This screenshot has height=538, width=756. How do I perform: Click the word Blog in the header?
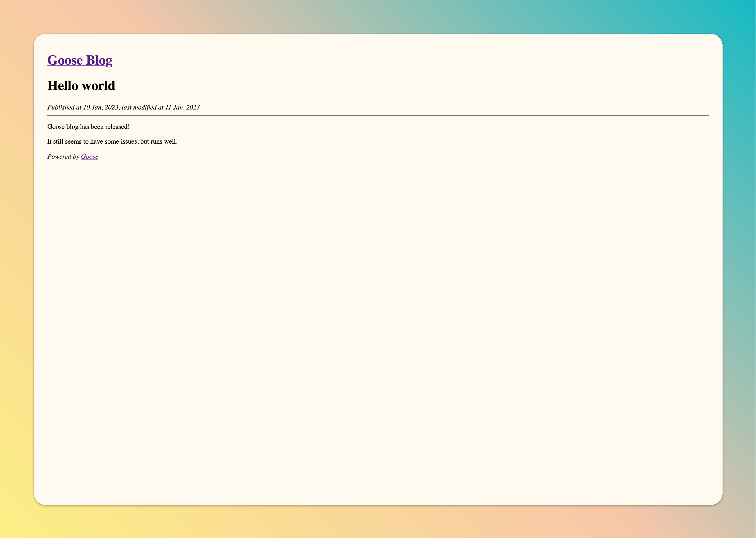click(99, 60)
